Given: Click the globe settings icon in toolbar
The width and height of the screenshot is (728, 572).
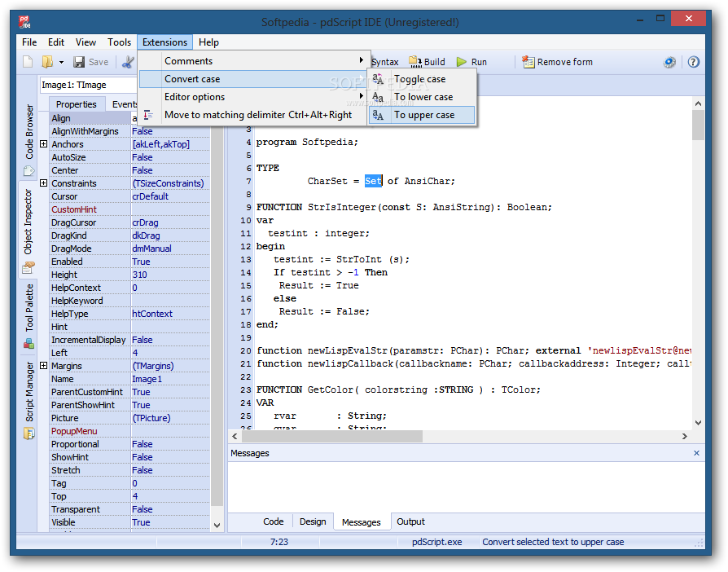Looking at the screenshot, I should point(669,62).
